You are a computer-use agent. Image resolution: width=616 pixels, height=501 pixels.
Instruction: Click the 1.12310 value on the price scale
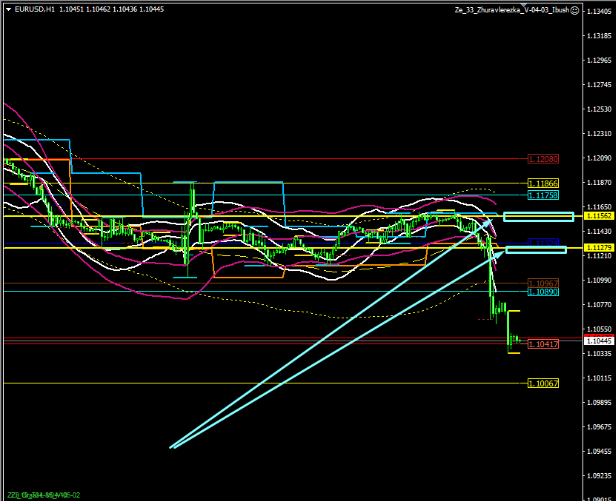point(599,133)
